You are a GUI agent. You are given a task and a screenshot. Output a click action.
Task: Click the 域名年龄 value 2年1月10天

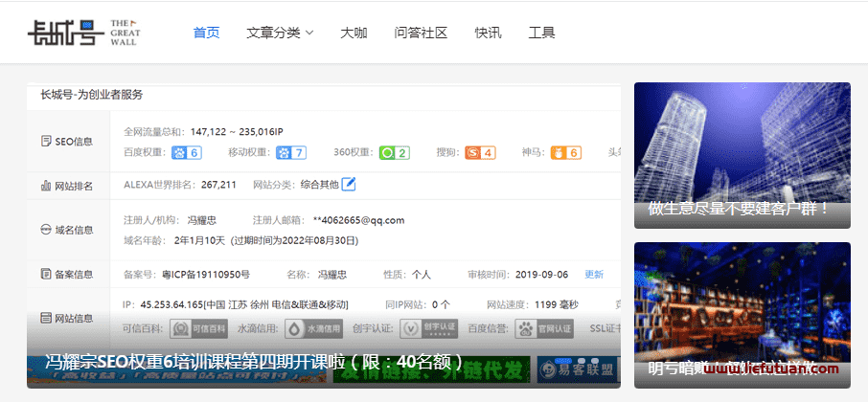pos(200,240)
